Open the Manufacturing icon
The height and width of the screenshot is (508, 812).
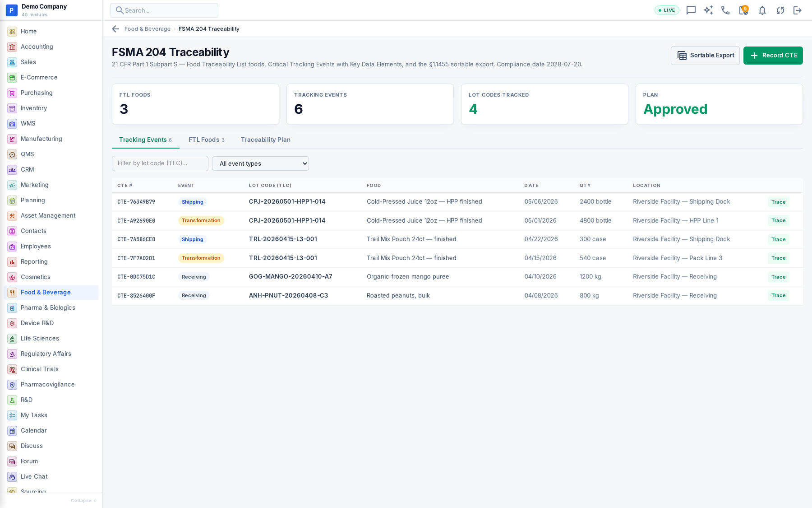pos(12,139)
